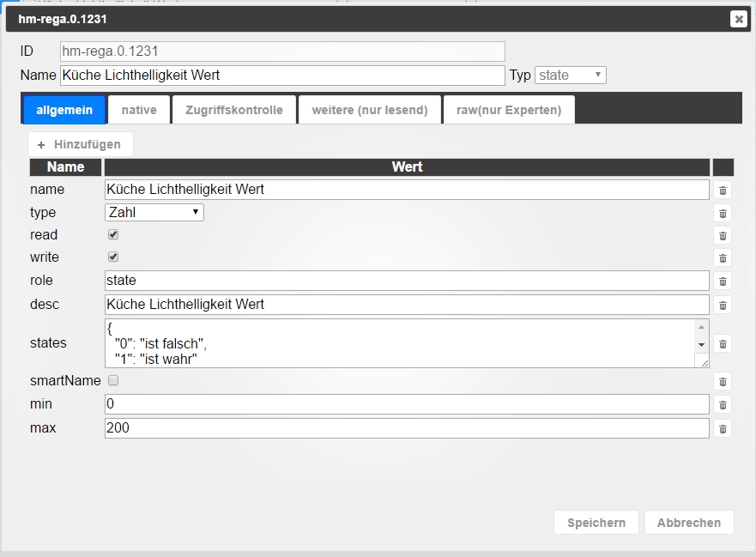Click trash icon for max row
Image resolution: width=756 pixels, height=557 pixels.
723,428
